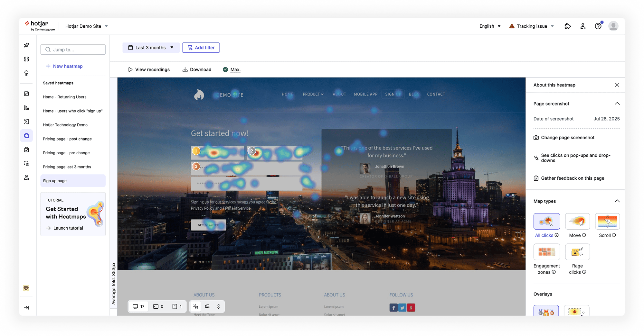
Task: Open the Hotjar Demo Site dropdown
Action: coord(86,26)
